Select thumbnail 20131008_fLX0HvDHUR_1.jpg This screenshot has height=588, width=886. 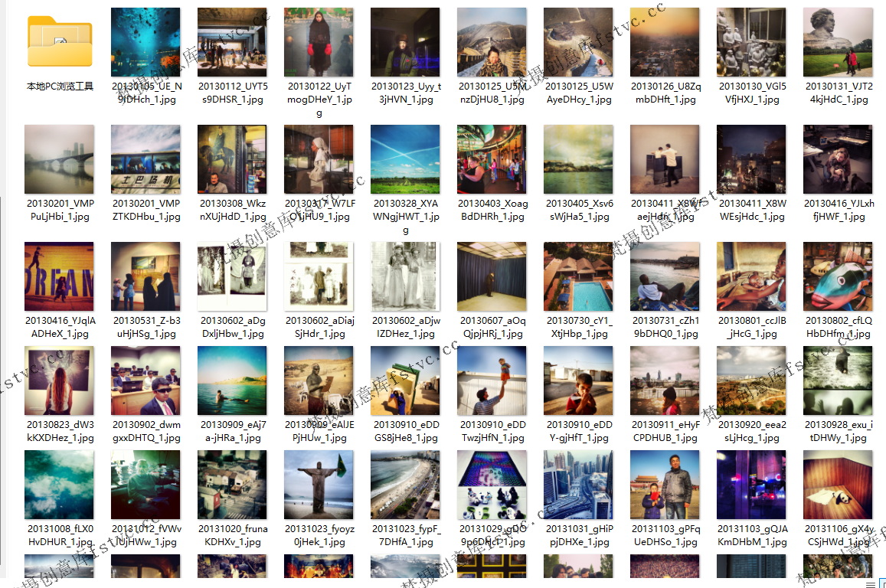click(59, 485)
